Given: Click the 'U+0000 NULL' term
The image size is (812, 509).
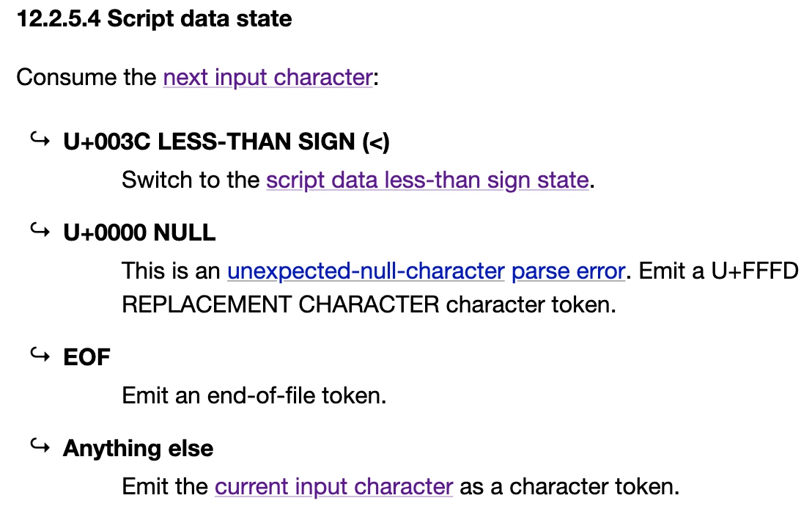Looking at the screenshot, I should [139, 232].
